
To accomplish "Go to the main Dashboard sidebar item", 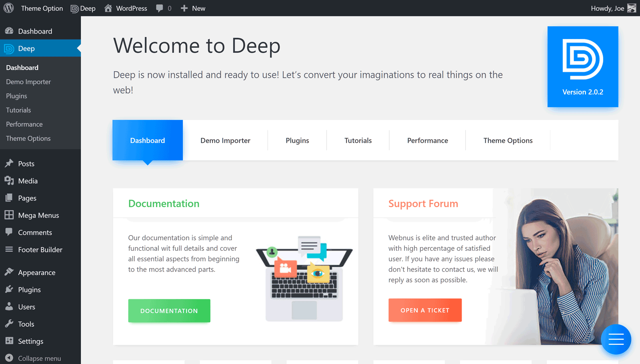I will click(40, 31).
